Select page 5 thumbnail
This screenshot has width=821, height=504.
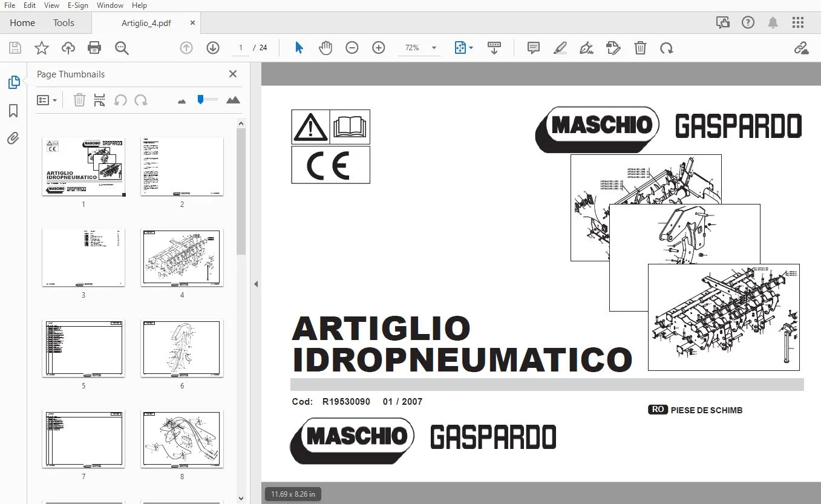pos(83,348)
